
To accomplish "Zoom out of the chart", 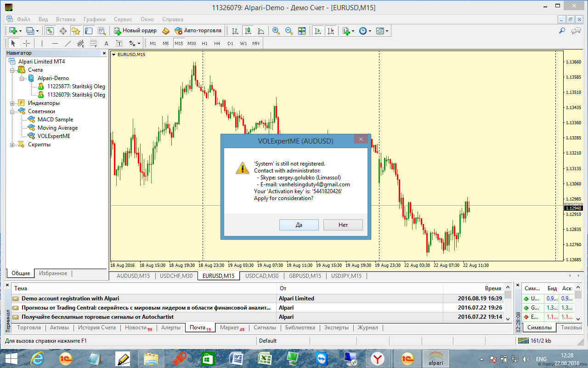I will (288, 31).
